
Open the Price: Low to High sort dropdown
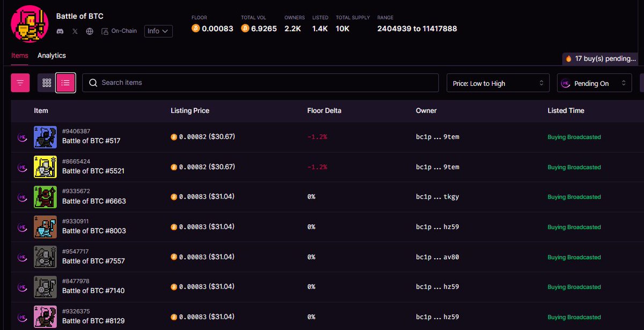(498, 83)
